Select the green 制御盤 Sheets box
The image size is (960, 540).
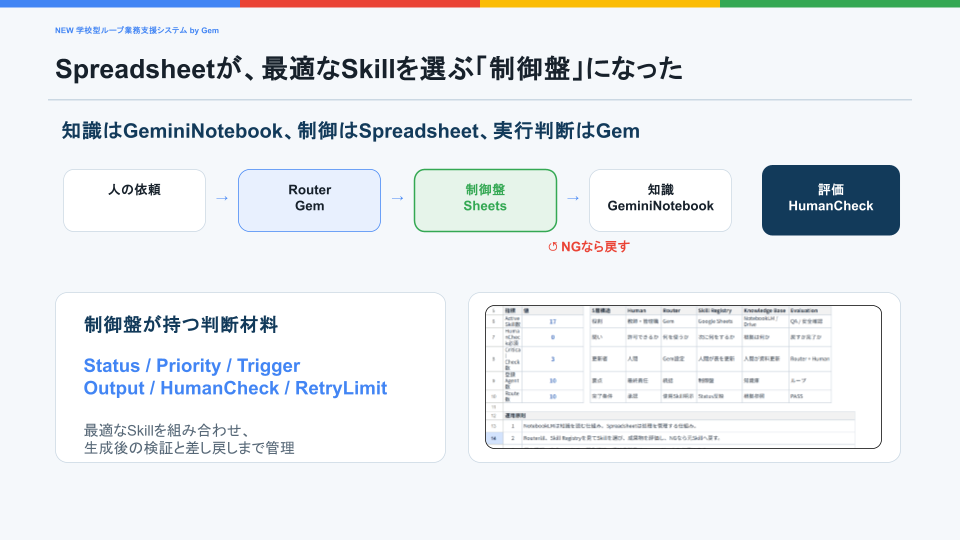tap(485, 200)
